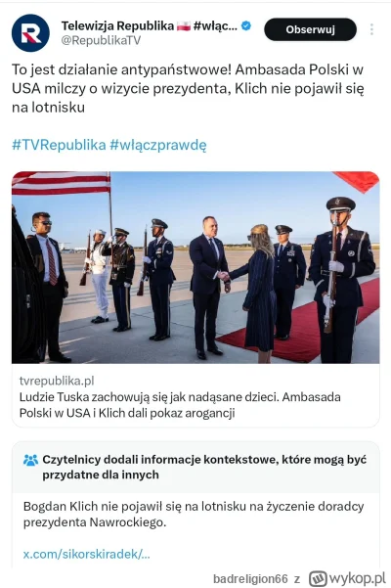This screenshot has height=588, width=391.
Task: Open the three-dot more options menu
Action: pos(371,29)
